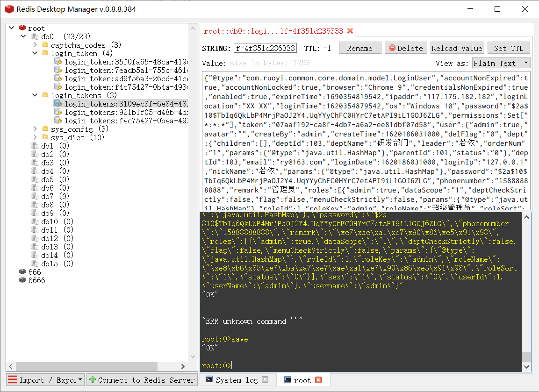Expand the sys_dict namespace
This screenshot has height=392, width=539.
click(x=35, y=137)
